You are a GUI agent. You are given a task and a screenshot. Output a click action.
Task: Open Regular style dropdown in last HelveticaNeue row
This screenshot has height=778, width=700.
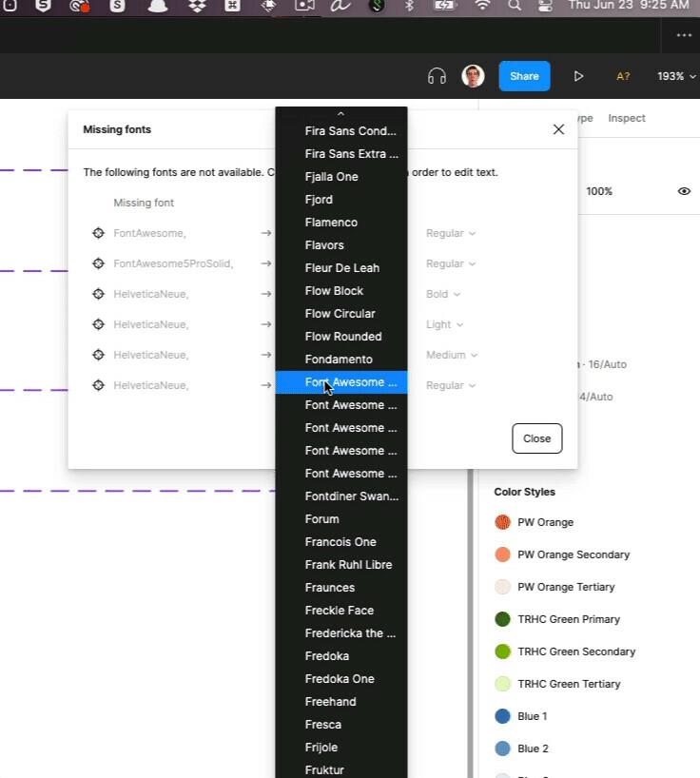tap(451, 385)
